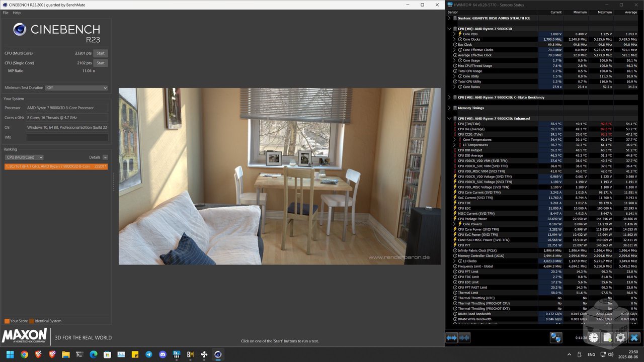Click HWiNFO save log file icon
This screenshot has height=362, width=644.
pos(607,338)
